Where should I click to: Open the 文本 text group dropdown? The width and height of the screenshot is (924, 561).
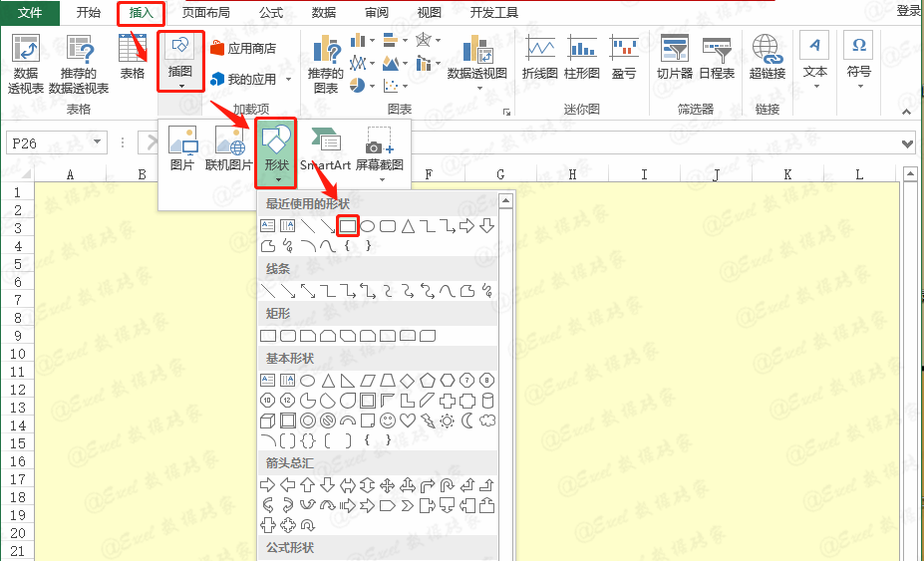point(815,62)
